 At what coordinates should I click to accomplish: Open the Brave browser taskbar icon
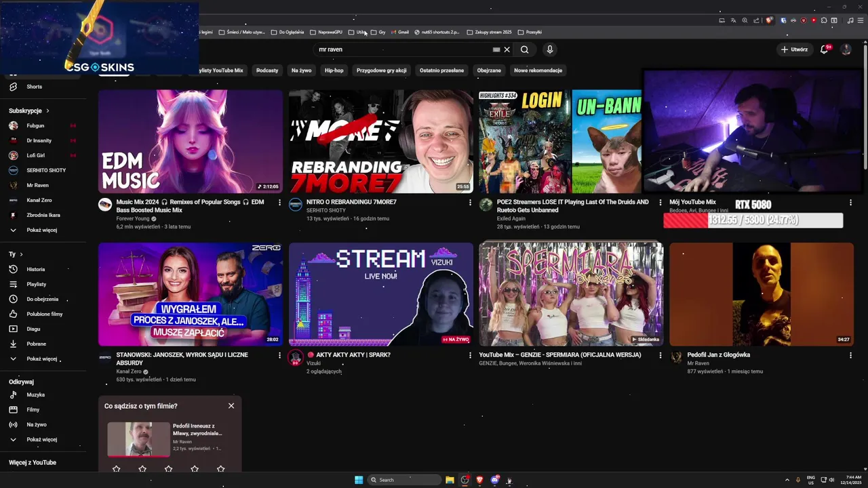[x=480, y=480]
